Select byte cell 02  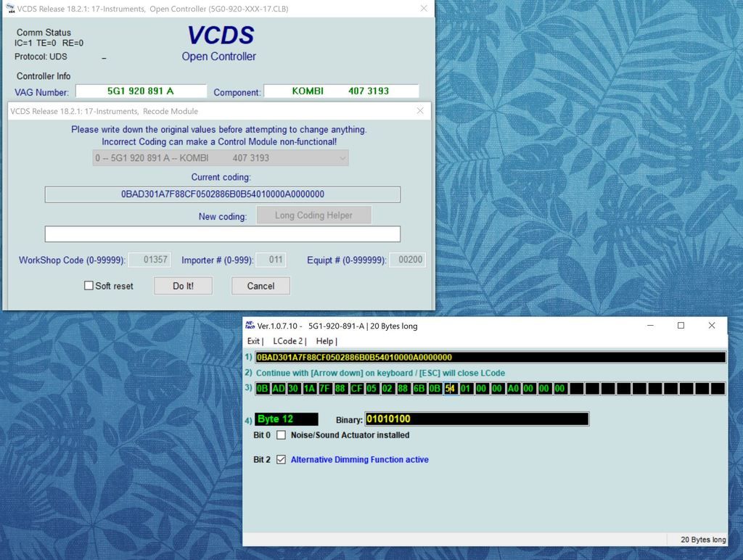(387, 389)
